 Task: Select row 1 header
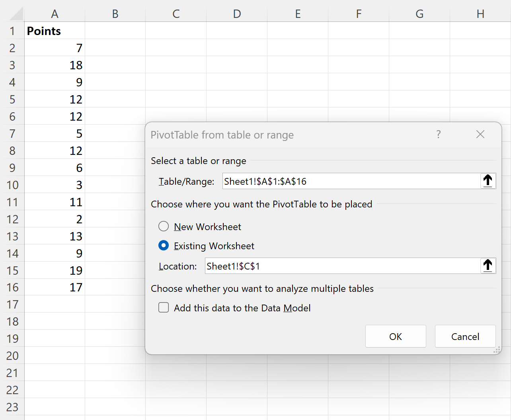pos(12,31)
